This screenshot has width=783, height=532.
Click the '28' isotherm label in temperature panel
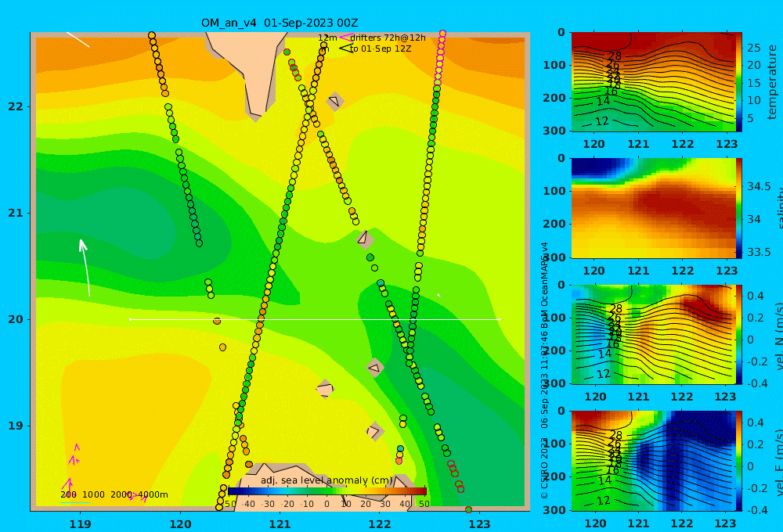click(614, 56)
